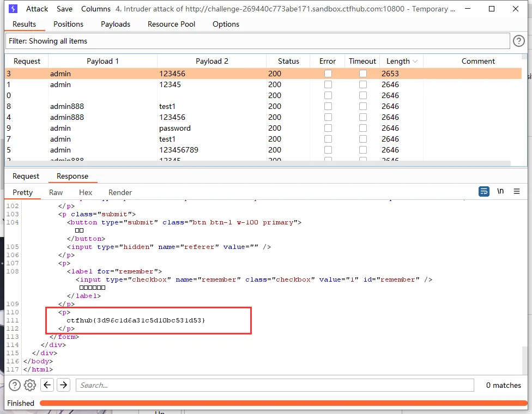The height and width of the screenshot is (414, 532).
Task: Select the Hex view tab
Action: pos(86,192)
